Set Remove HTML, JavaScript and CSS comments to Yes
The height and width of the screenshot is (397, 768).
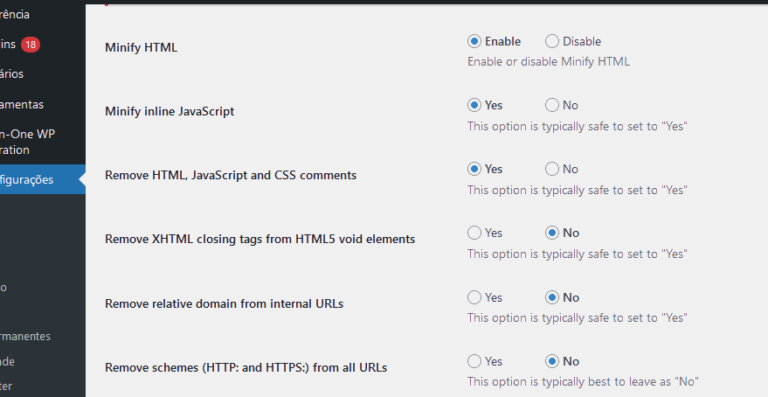[474, 169]
